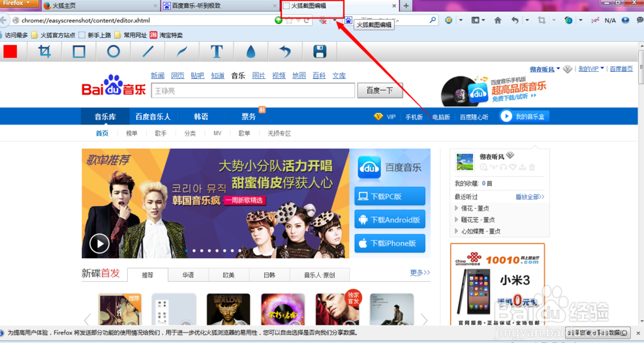Click the blue round play icon in toolbar

[625, 20]
